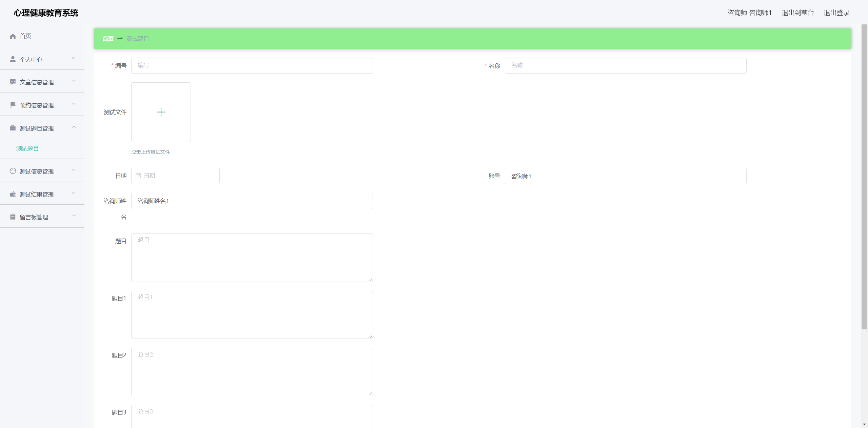Image resolution: width=868 pixels, height=428 pixels.
Task: Click the flag icon beside 预约信息管理
Action: [13, 105]
